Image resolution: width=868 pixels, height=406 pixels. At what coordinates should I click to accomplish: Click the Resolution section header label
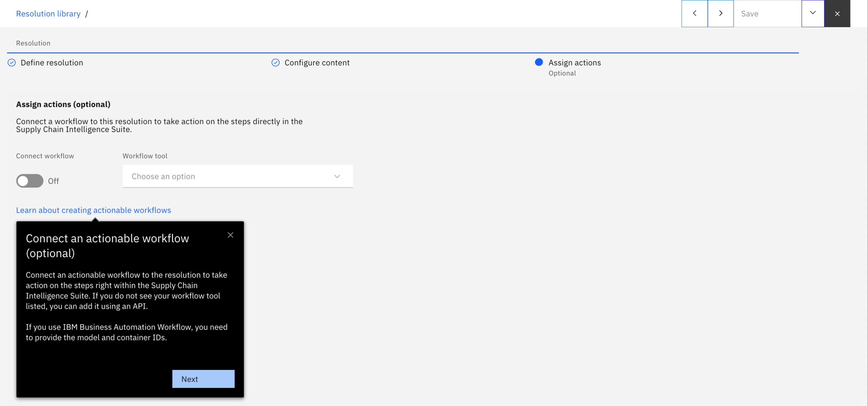(33, 43)
